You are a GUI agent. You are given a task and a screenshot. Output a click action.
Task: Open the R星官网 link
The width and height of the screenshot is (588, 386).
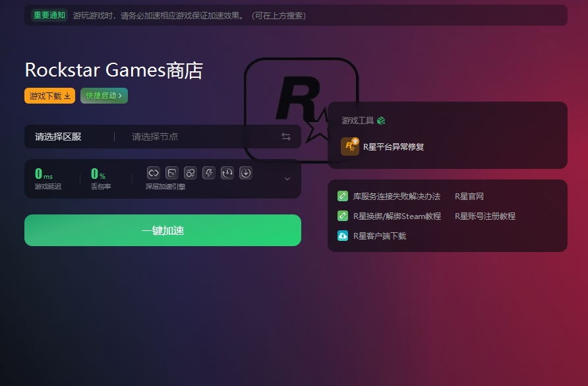point(469,197)
